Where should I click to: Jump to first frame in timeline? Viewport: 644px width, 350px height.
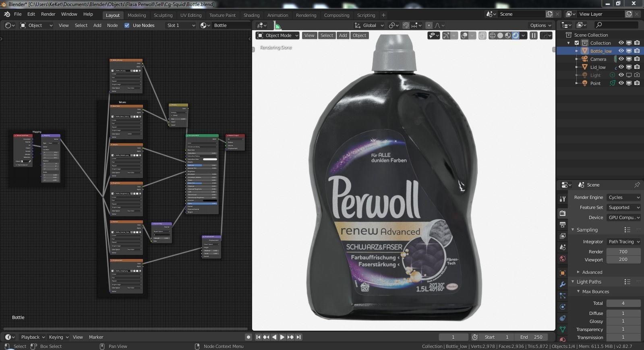(258, 337)
